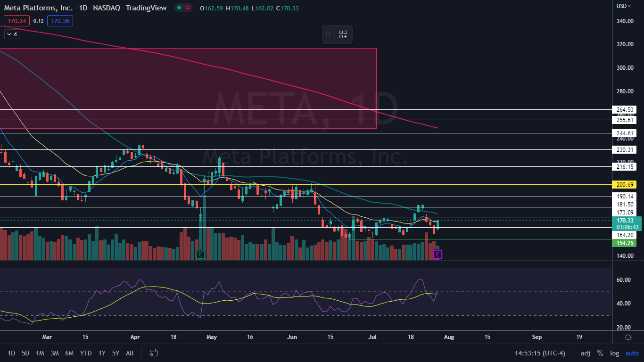644x362 pixels.
Task: Click the red sell price 170.24 button
Action: coord(17,21)
